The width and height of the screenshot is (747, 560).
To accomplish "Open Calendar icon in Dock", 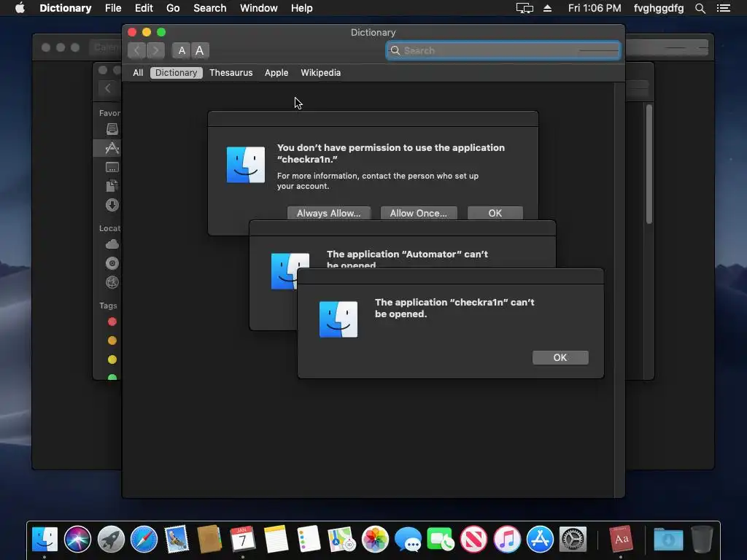I will pos(242,539).
